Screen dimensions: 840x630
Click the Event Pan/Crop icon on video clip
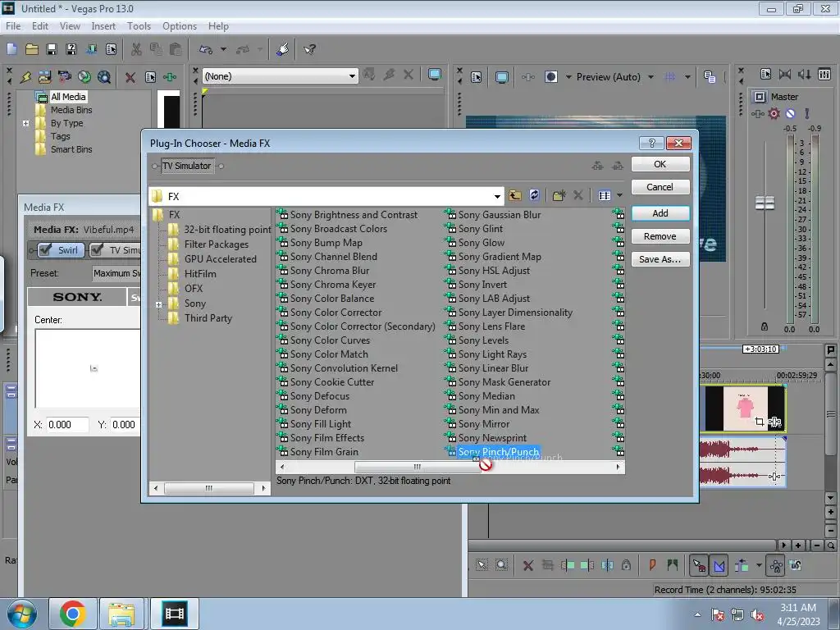click(759, 422)
